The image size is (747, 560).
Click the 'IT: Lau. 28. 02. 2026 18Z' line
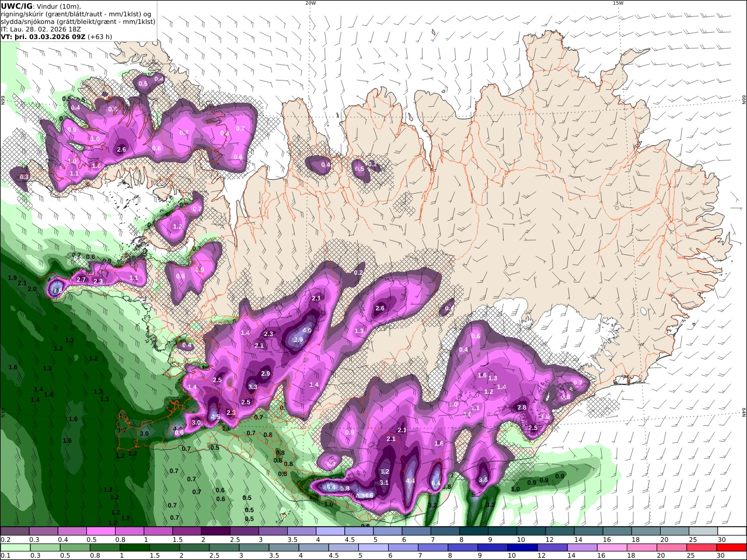point(41,29)
